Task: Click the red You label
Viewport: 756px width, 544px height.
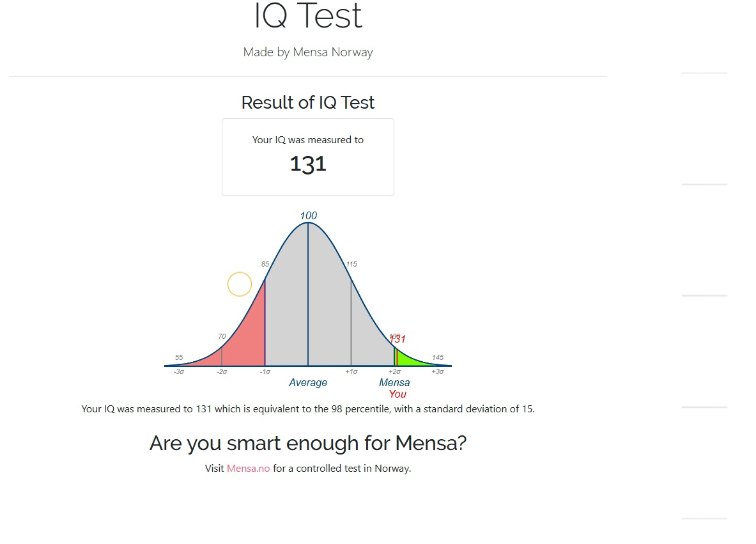Action: click(397, 394)
